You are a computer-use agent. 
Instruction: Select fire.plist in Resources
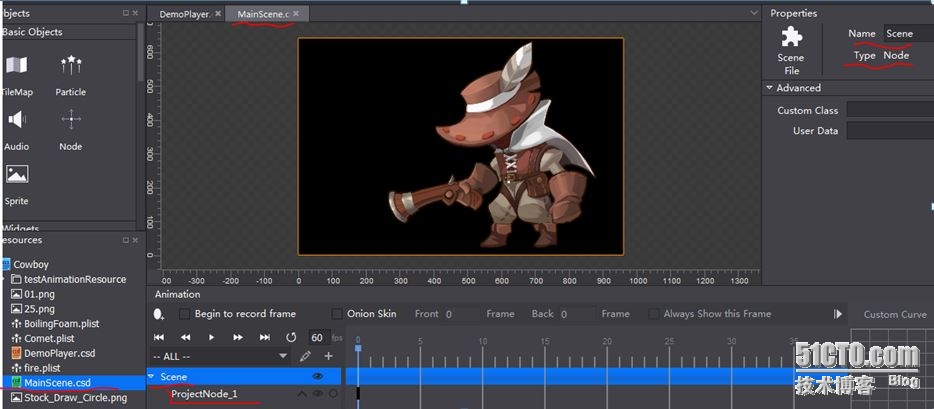43,368
